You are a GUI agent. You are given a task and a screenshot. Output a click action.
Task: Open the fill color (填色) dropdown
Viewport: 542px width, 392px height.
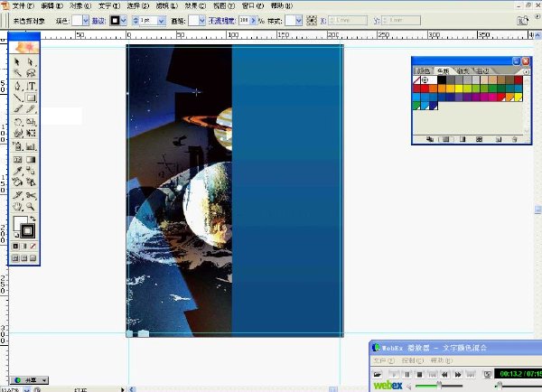coord(86,21)
